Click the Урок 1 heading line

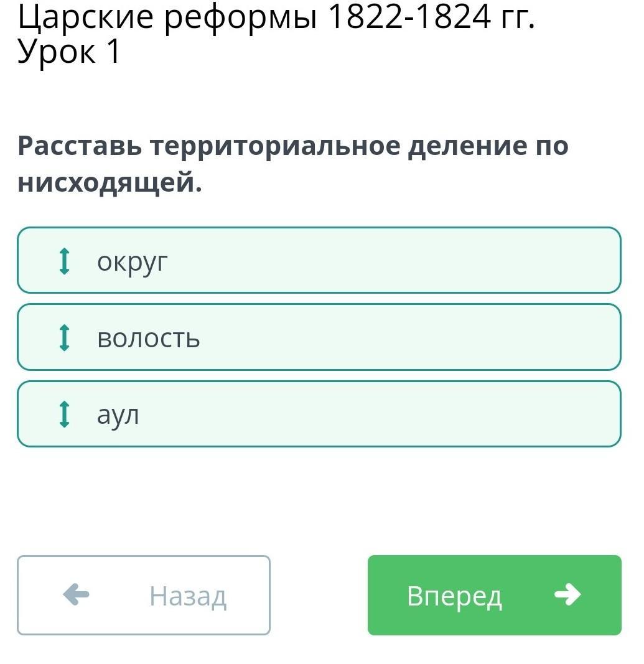click(x=69, y=51)
